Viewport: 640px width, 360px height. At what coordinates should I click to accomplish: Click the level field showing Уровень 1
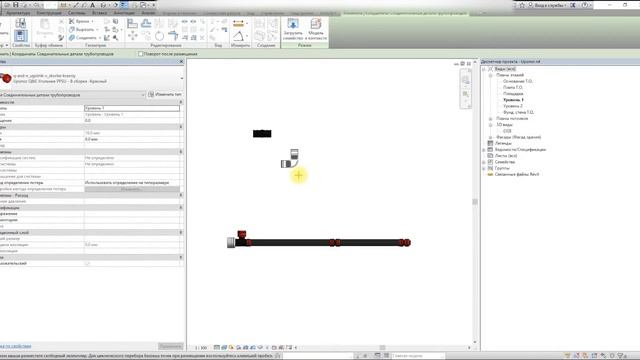click(132, 108)
